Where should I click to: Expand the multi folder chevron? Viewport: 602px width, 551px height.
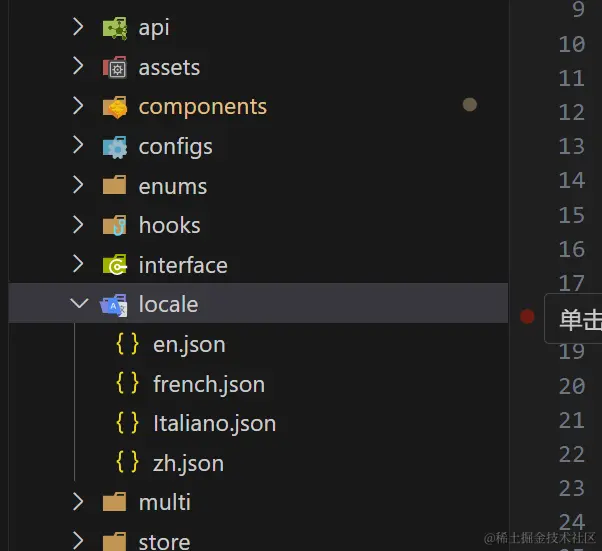point(79,502)
